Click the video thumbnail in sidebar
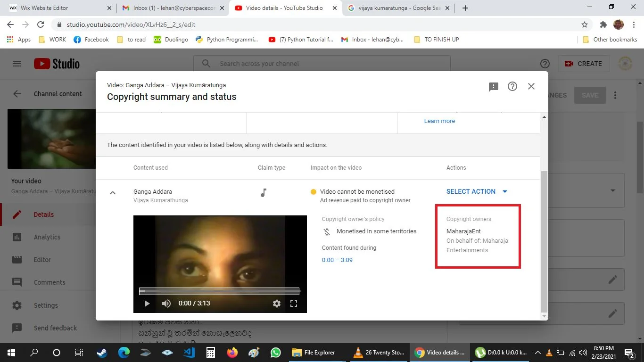The width and height of the screenshot is (644, 362). tap(52, 139)
